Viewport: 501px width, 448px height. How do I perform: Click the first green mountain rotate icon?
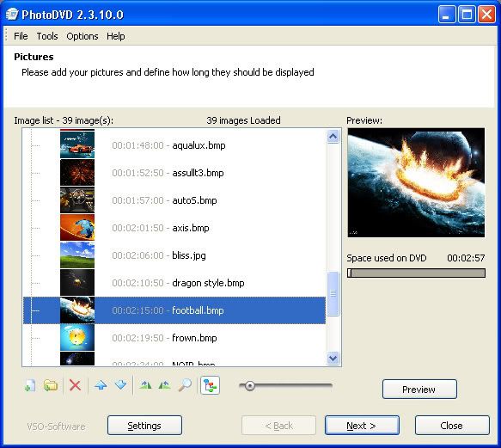(146, 385)
